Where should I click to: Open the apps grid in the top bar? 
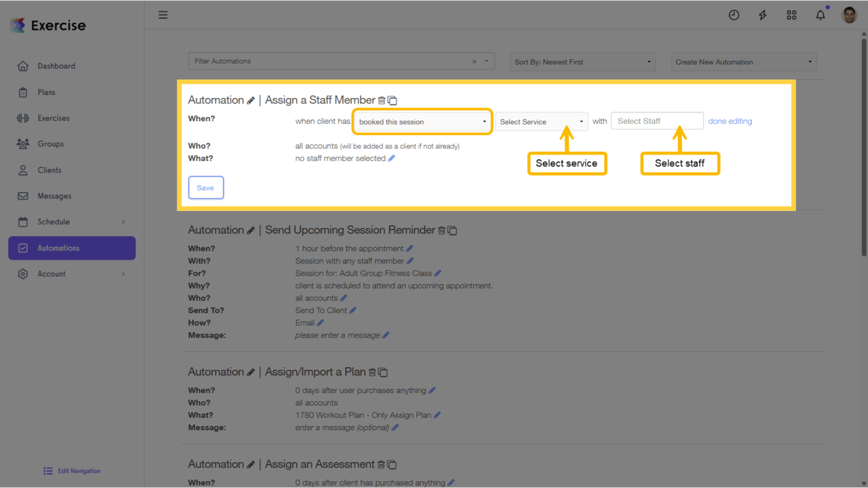point(791,15)
